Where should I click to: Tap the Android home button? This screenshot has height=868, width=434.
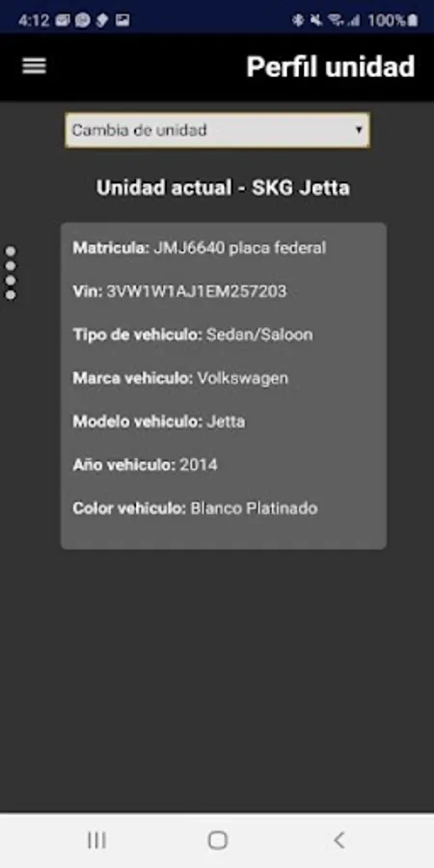pyautogui.click(x=218, y=840)
